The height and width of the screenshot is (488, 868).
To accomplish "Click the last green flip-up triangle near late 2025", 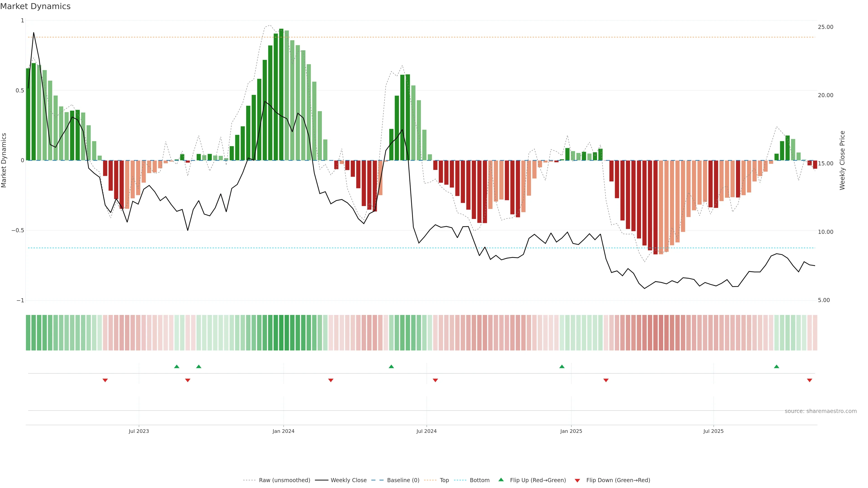I will 776,366.
